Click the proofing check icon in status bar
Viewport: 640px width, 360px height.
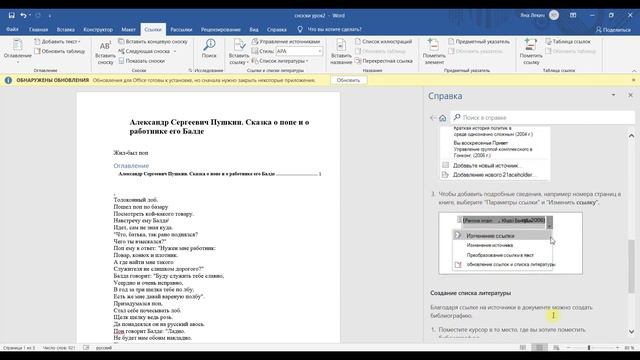(86, 348)
